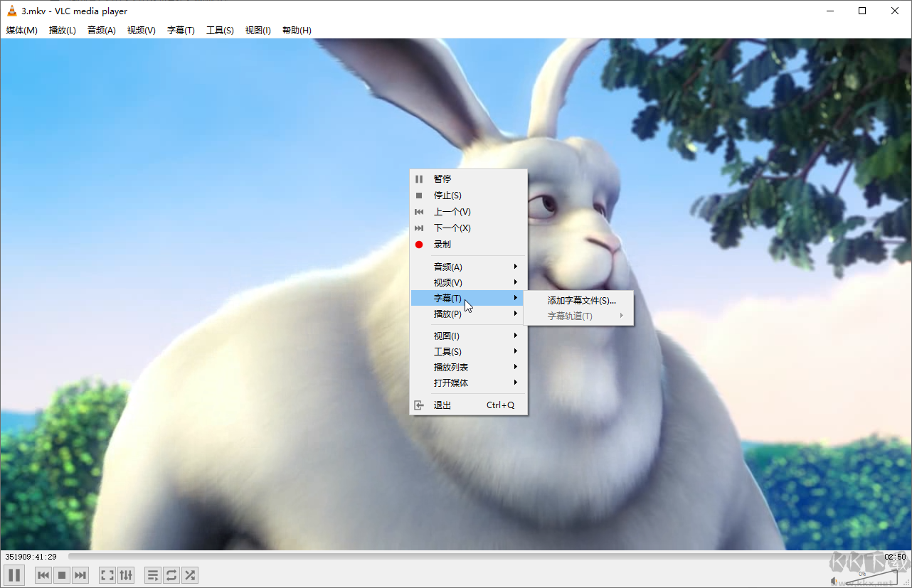Image resolution: width=912 pixels, height=588 pixels.
Task: Enter fullscreen with the fullscreen icon
Action: pos(107,574)
